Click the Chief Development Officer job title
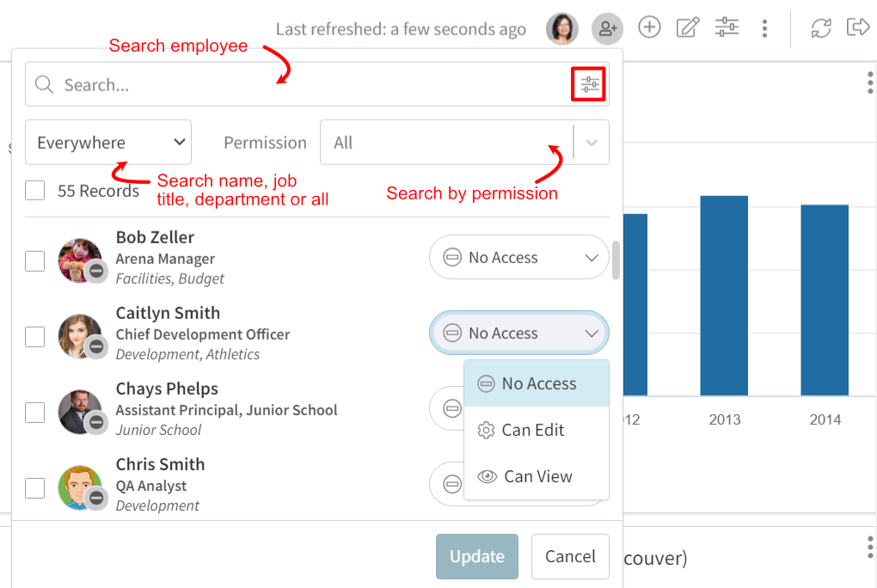Viewport: 877px width, 588px height. [202, 334]
